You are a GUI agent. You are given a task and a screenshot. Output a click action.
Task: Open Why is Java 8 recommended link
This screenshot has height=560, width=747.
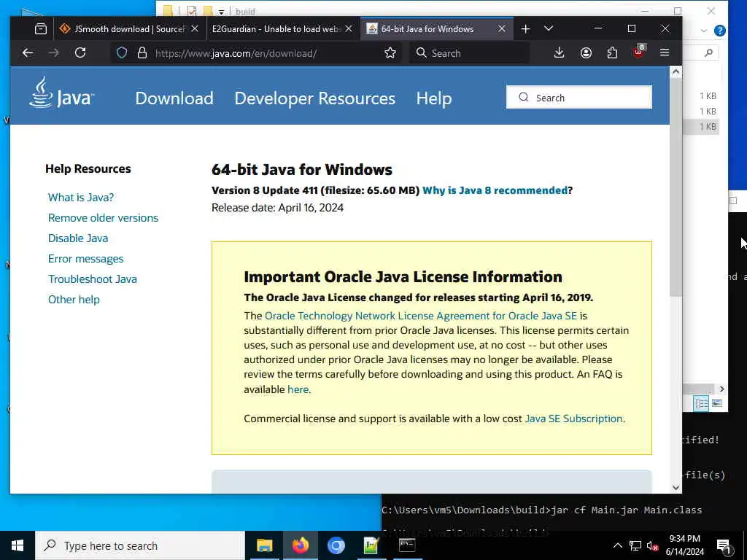point(495,190)
